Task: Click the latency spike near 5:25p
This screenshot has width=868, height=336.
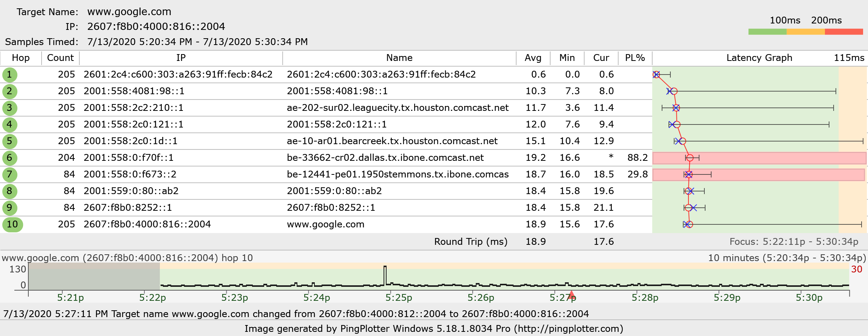Action: [x=385, y=275]
